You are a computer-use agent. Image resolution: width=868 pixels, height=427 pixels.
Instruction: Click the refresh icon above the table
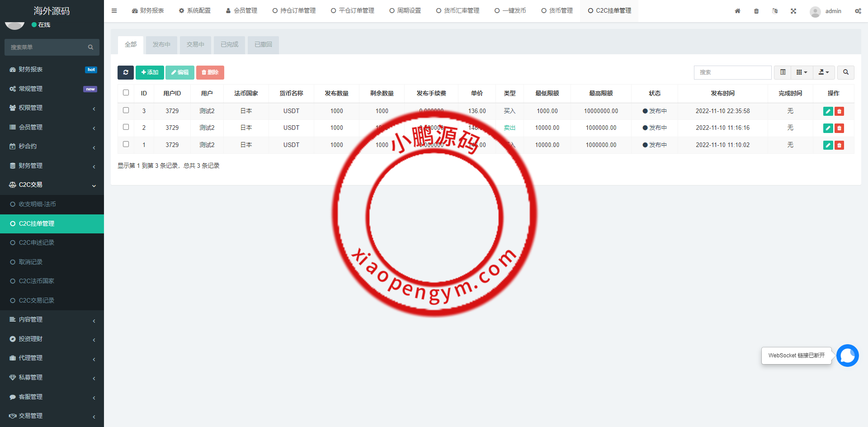[x=126, y=72]
